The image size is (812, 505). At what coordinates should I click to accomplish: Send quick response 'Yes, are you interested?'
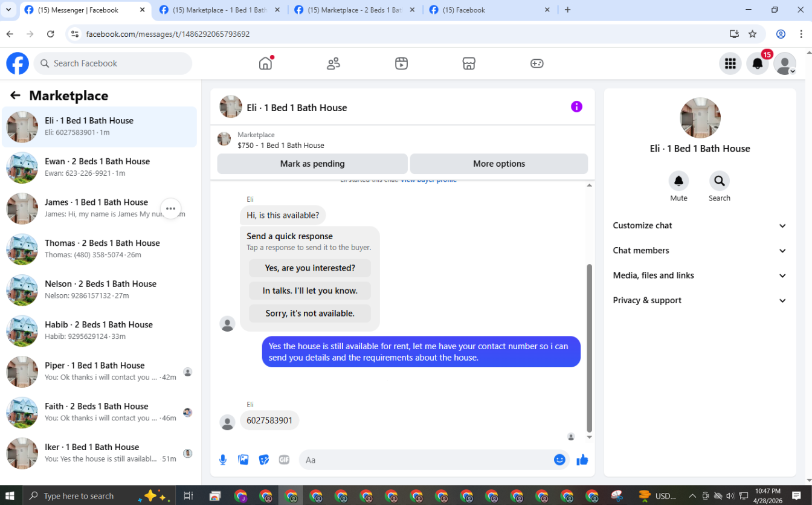pos(310,268)
